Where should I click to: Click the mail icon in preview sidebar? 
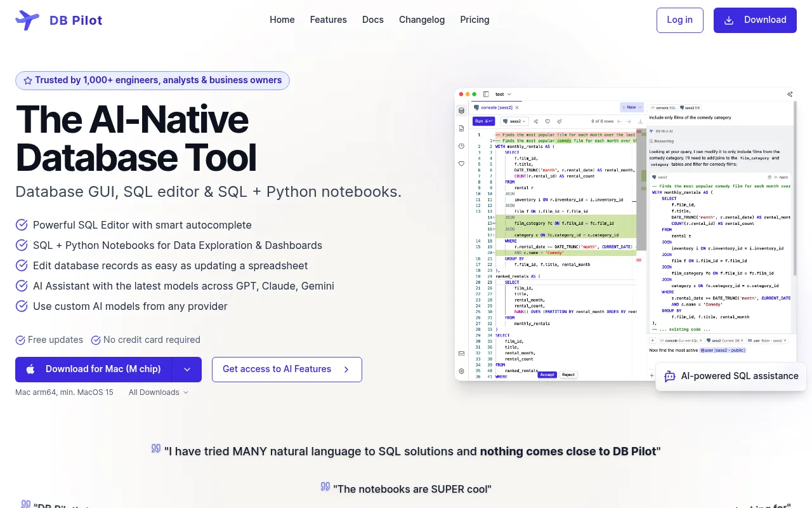coord(461,353)
